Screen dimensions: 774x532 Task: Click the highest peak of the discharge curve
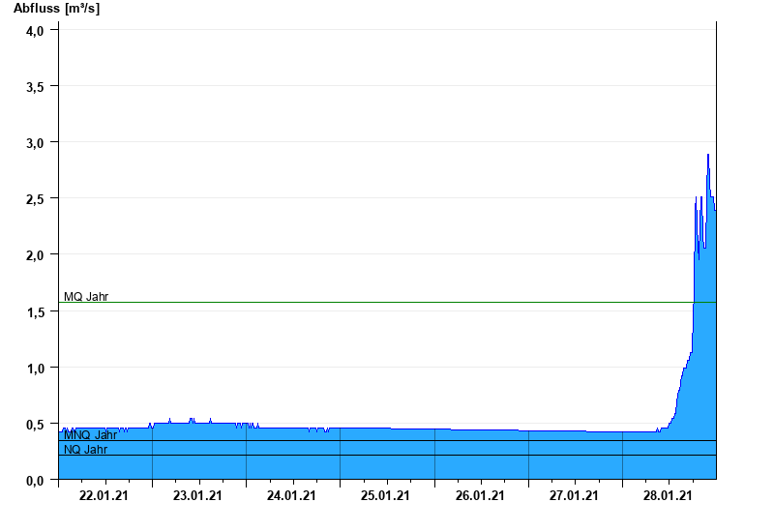[x=708, y=155]
